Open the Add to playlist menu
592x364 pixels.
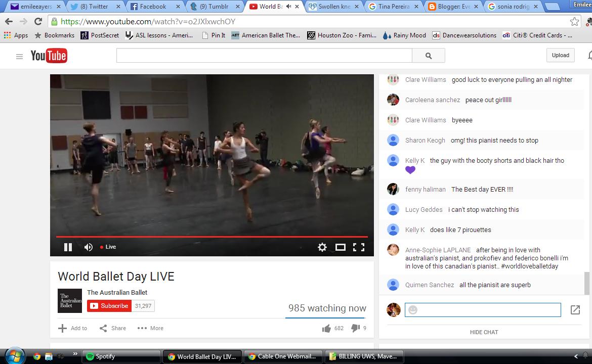[73, 328]
